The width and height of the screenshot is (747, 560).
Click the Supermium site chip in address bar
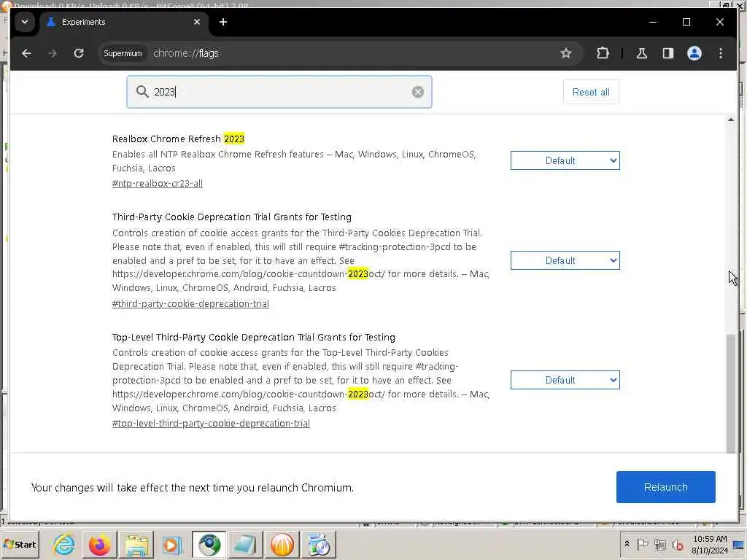click(123, 53)
